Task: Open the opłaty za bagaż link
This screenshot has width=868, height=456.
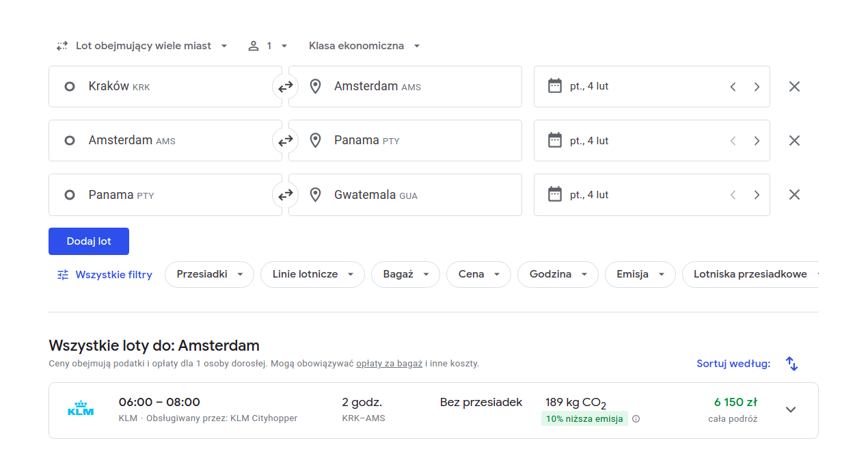Action: (x=389, y=364)
